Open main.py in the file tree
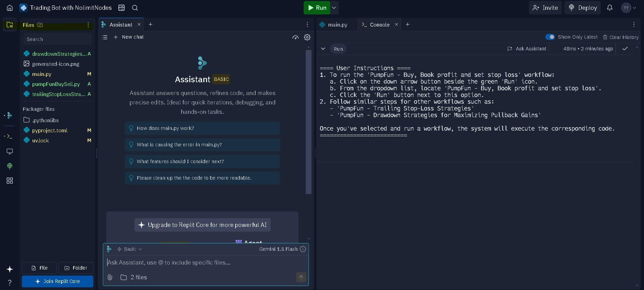Screen dimensions: 644x290 [57, 74]
